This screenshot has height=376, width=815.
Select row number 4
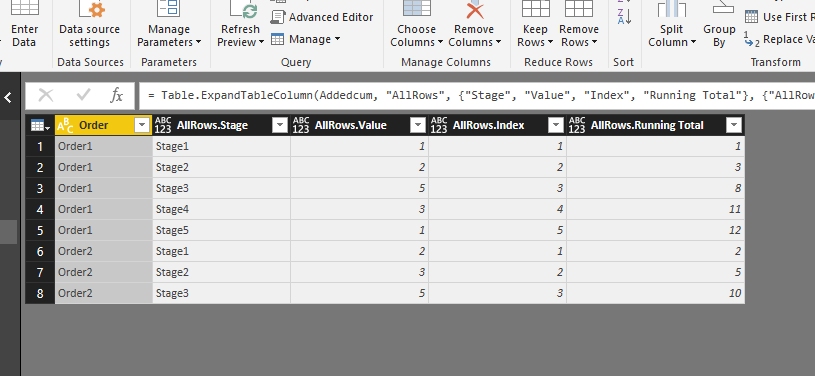[x=40, y=210]
